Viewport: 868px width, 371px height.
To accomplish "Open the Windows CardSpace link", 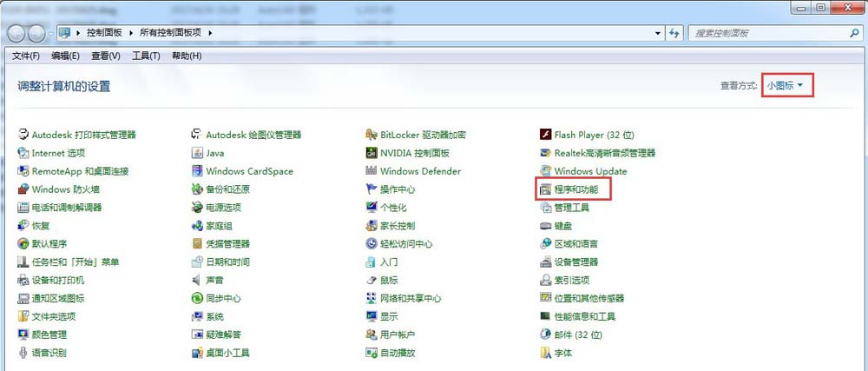I will (250, 171).
